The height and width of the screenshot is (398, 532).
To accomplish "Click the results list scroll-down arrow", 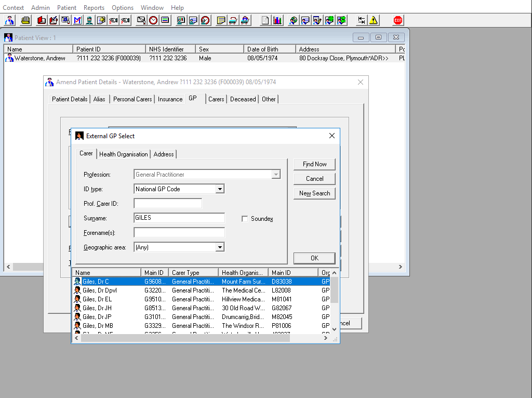I will click(x=334, y=329).
